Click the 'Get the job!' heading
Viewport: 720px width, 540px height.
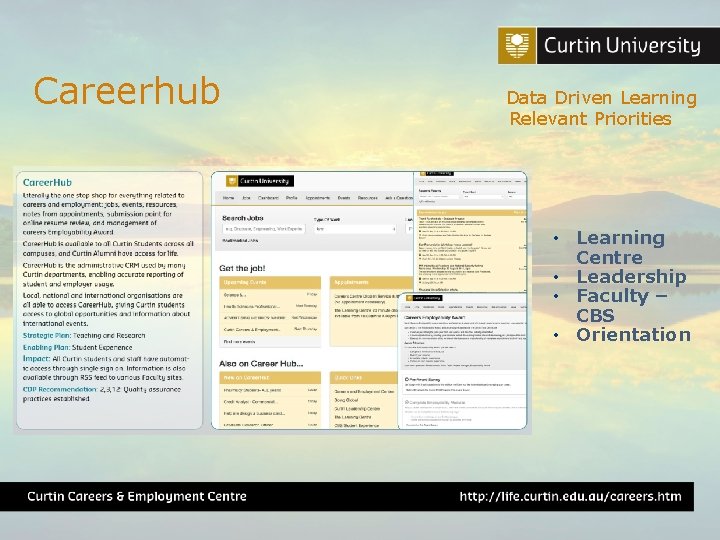coord(242,268)
